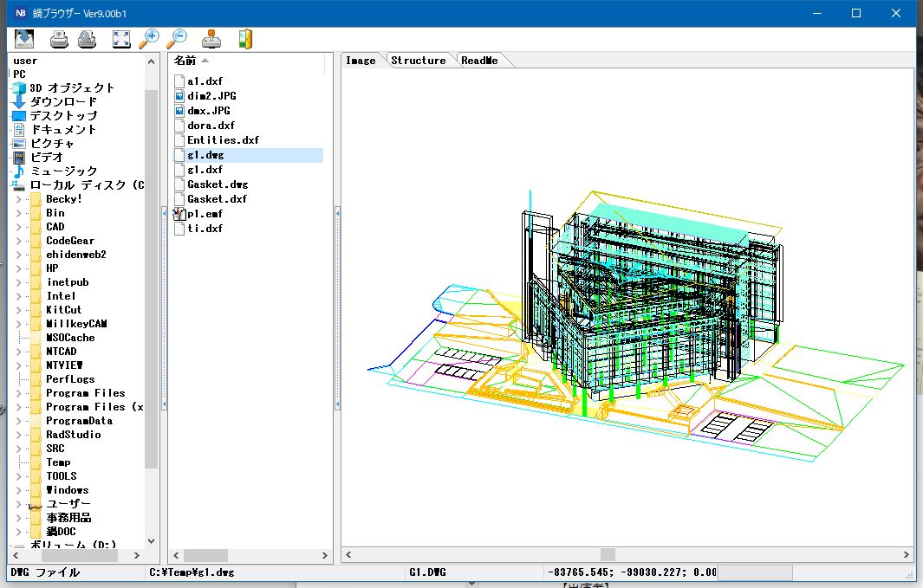The height and width of the screenshot is (588, 923).
Task: Click the folder tree's scroll right arrow
Action: [137, 555]
